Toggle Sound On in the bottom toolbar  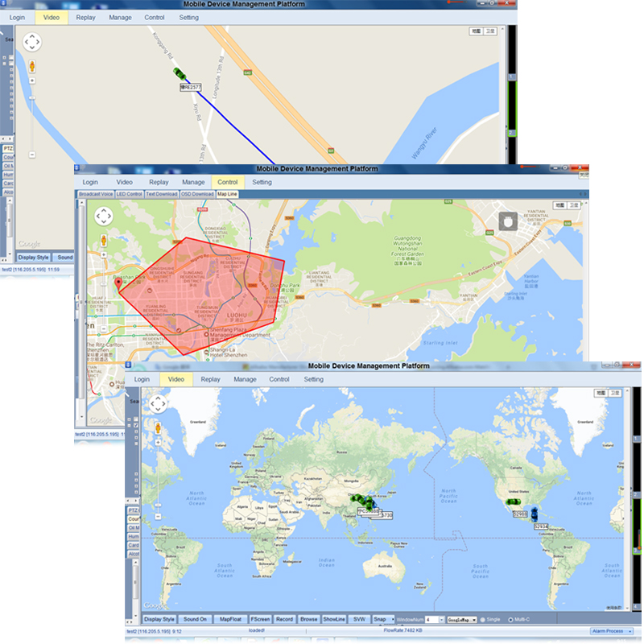[x=196, y=619]
